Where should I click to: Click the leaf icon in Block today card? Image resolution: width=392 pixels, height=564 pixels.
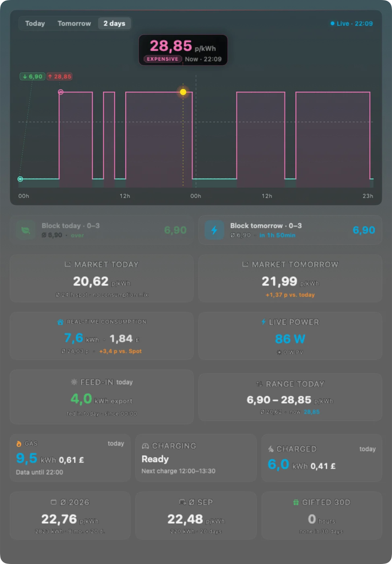[x=26, y=230]
